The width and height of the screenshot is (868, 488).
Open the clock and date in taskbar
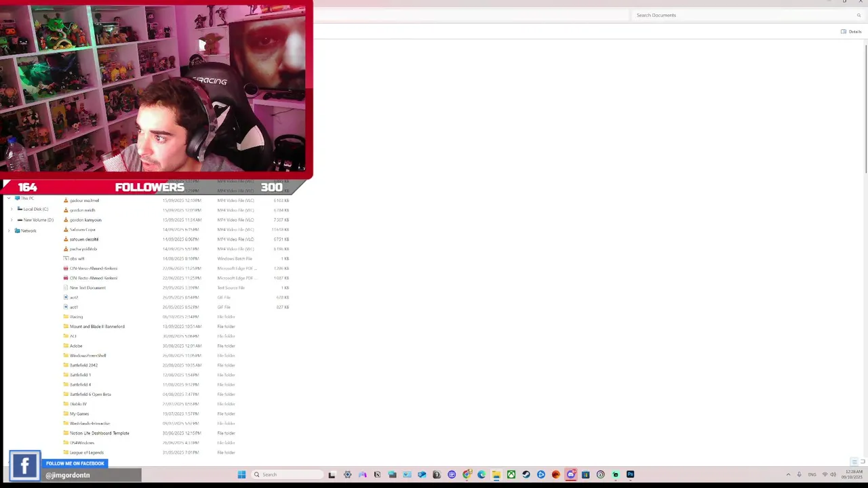point(852,474)
